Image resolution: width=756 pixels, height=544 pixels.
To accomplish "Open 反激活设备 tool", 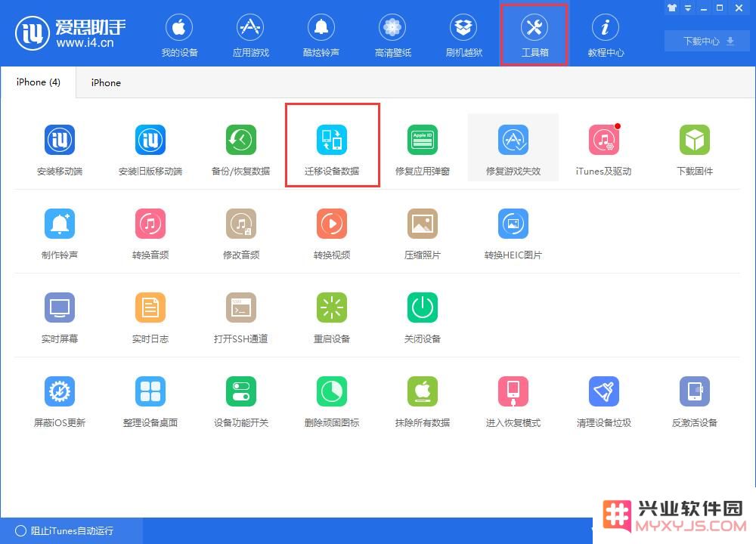I will click(694, 402).
